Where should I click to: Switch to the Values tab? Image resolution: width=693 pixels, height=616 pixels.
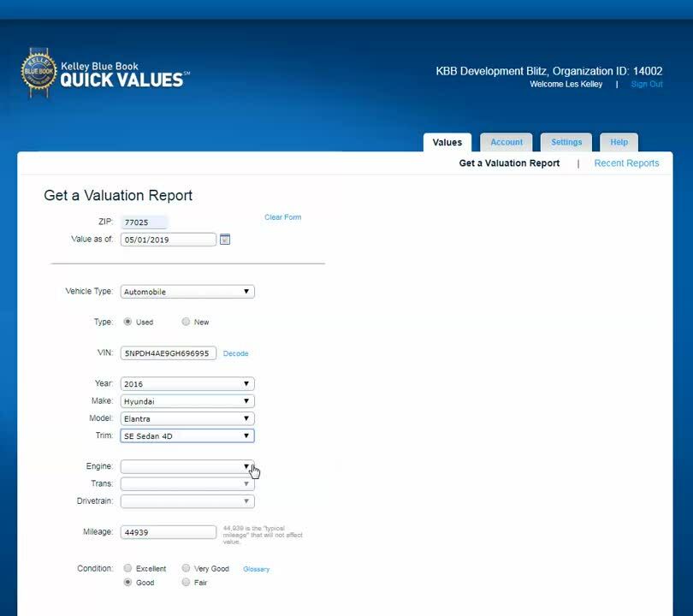[447, 142]
